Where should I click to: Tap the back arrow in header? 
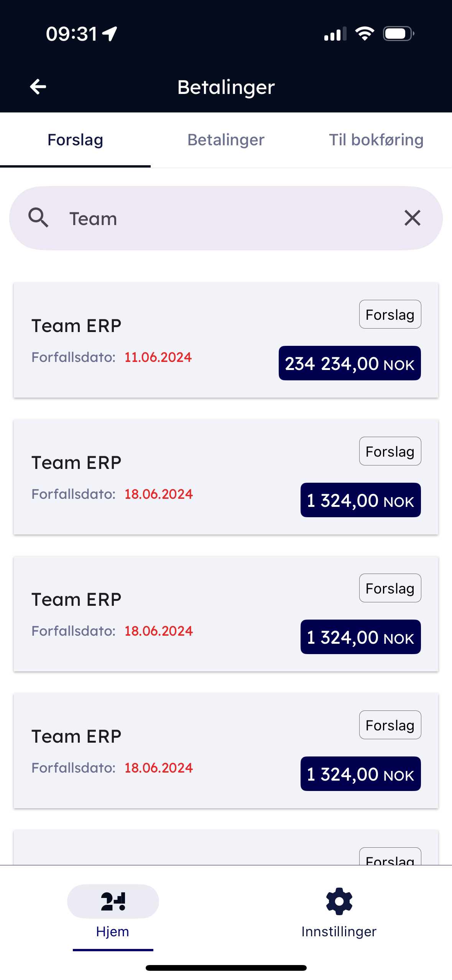click(38, 87)
